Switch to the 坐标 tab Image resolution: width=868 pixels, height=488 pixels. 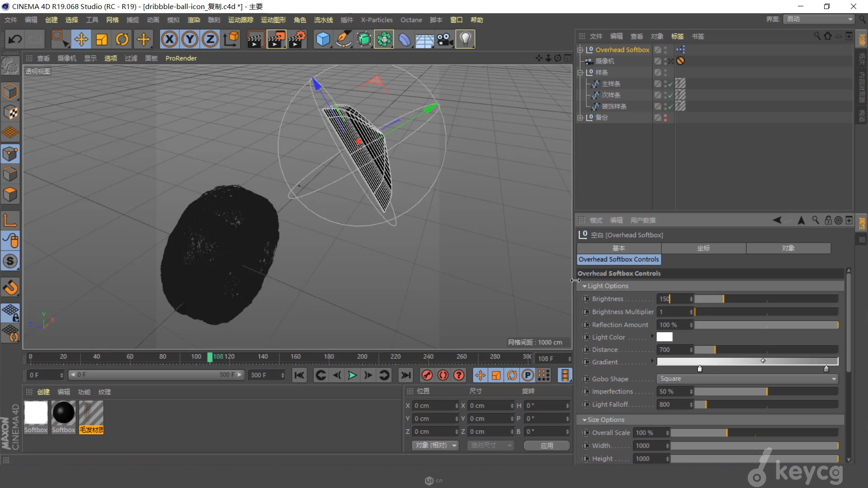pos(703,248)
